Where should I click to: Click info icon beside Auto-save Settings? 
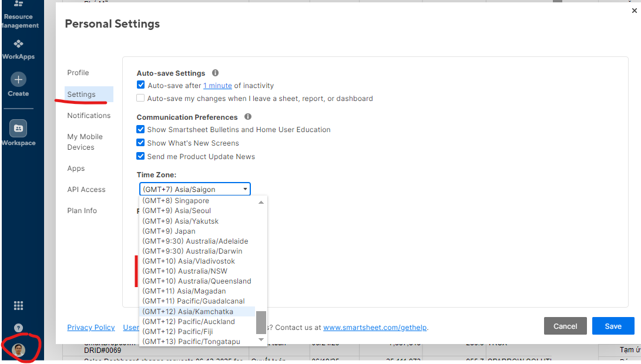pyautogui.click(x=215, y=73)
